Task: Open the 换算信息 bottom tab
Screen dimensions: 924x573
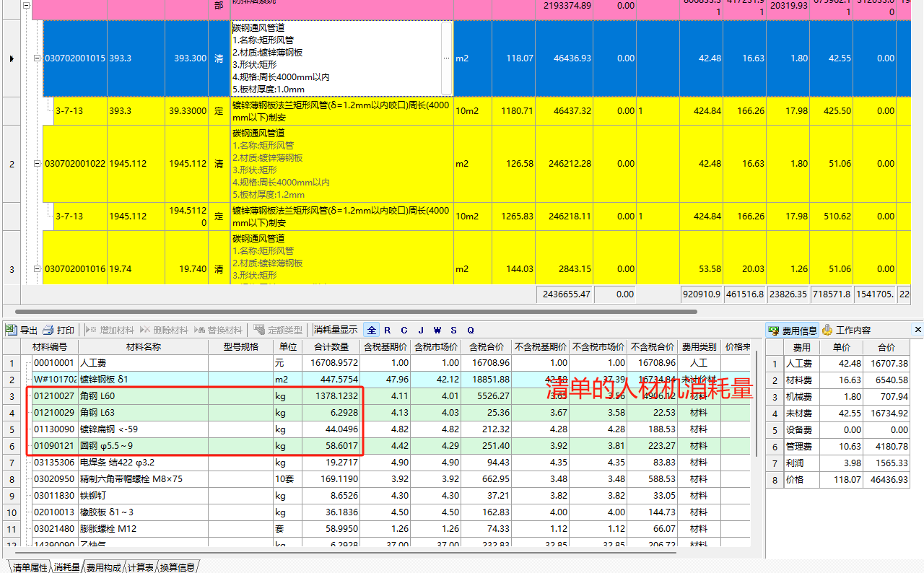Action: click(x=178, y=567)
